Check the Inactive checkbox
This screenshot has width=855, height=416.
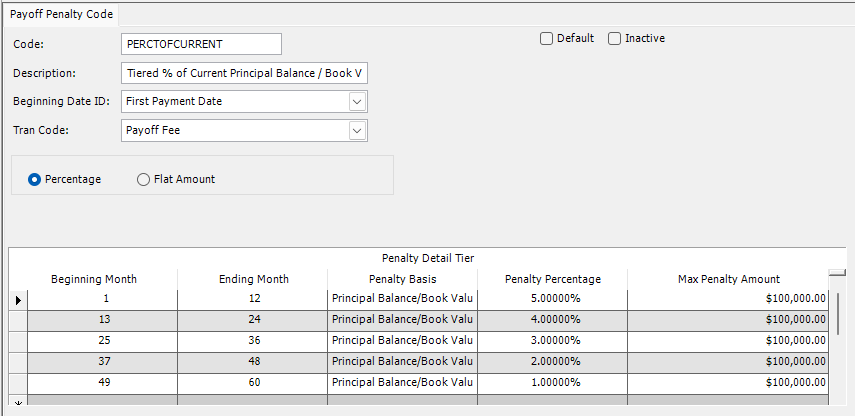click(x=615, y=39)
